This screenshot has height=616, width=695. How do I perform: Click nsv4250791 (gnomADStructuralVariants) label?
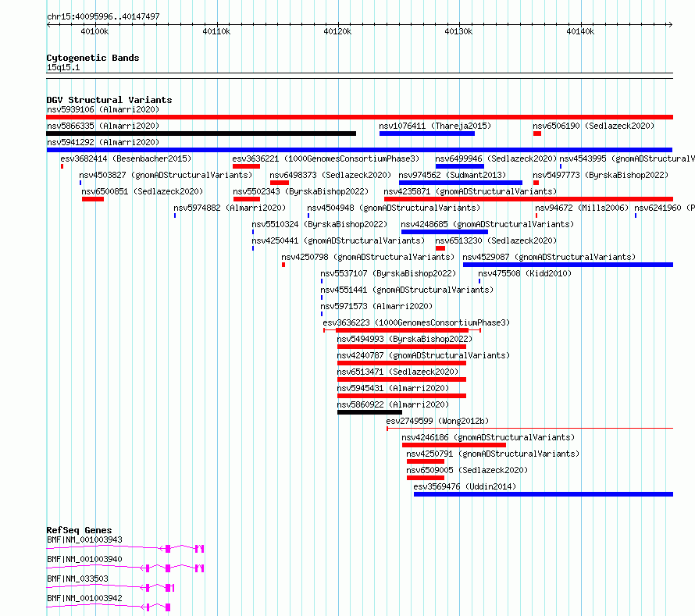coord(493,454)
